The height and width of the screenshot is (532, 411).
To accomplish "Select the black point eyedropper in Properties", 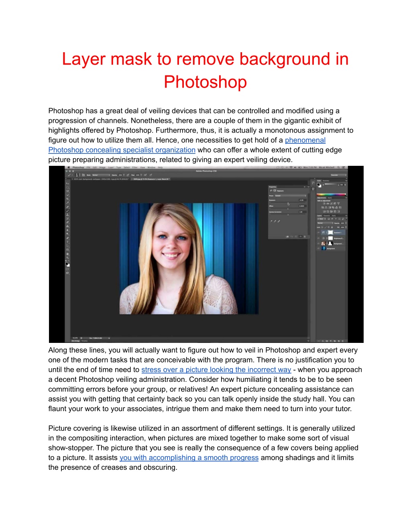I will pos(272,221).
